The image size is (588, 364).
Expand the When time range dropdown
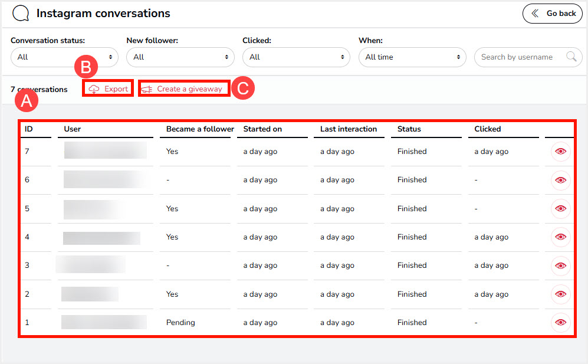412,57
